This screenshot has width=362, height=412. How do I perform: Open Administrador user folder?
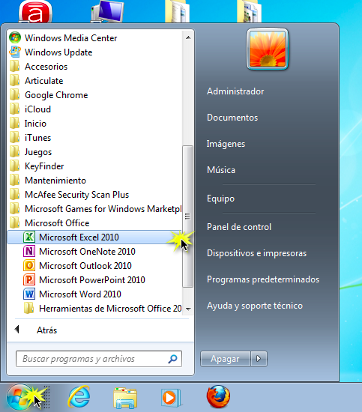point(235,91)
